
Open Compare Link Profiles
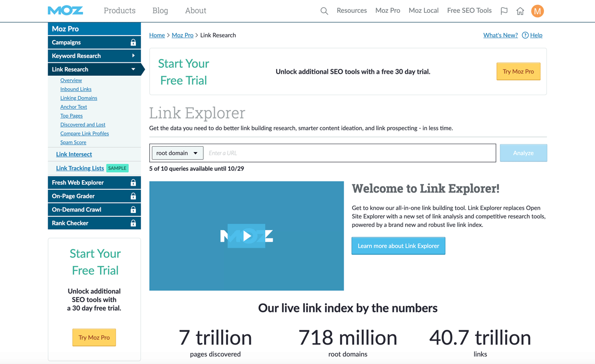(85, 134)
